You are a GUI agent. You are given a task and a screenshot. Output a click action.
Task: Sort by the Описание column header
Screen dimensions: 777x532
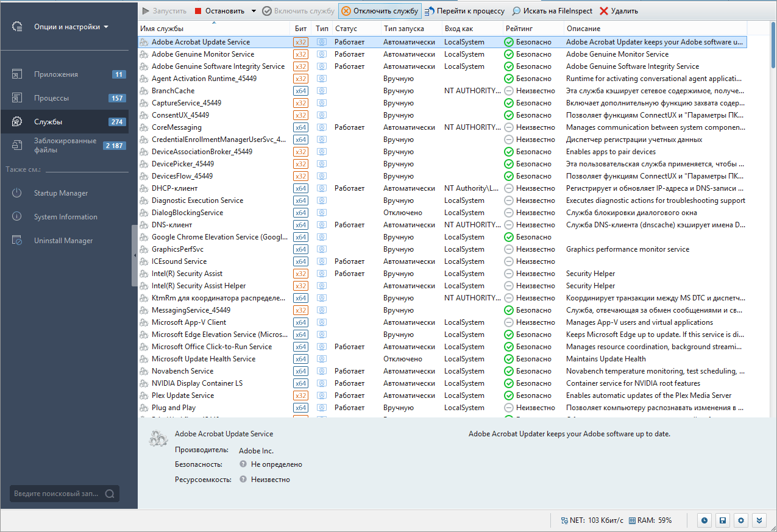[x=655, y=29]
